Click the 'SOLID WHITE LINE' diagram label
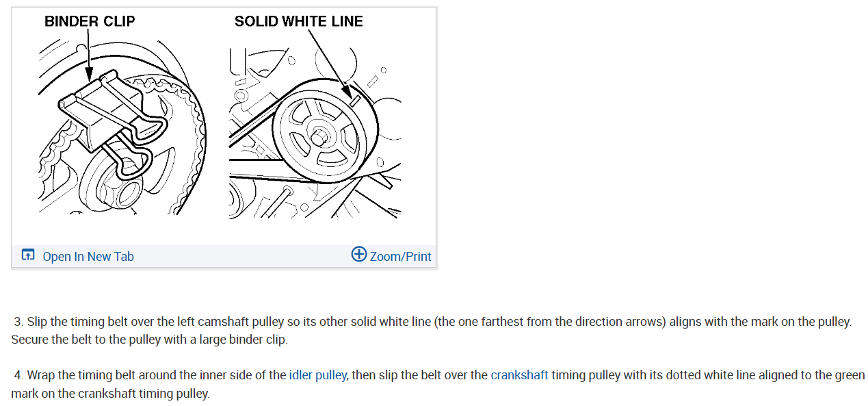The width and height of the screenshot is (868, 406). click(x=299, y=21)
